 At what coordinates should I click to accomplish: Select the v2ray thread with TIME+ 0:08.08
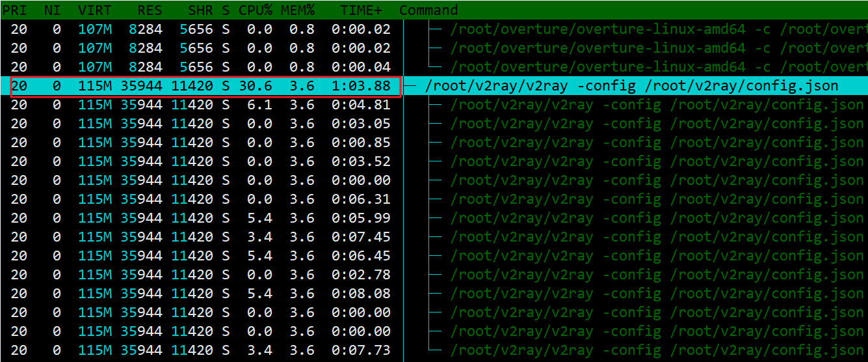tap(434, 294)
